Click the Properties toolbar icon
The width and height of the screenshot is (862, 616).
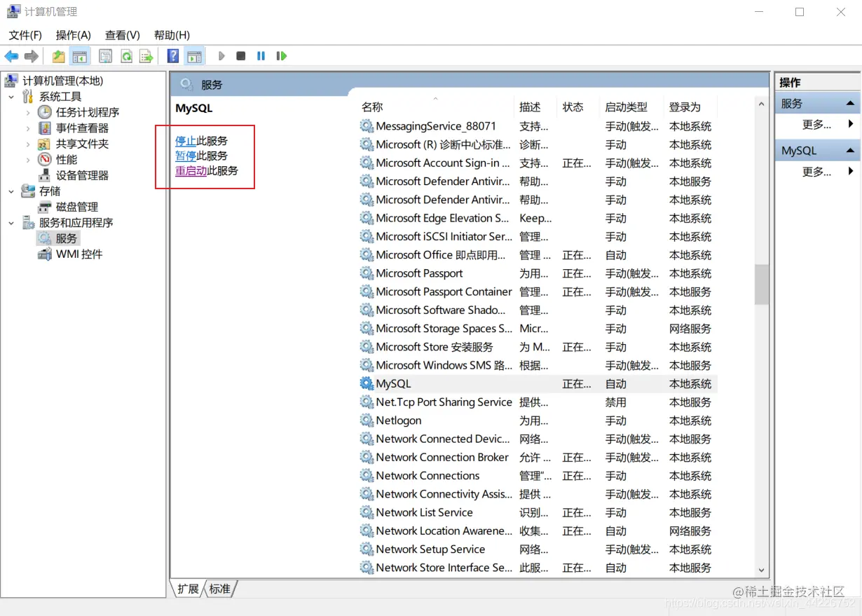[x=106, y=56]
